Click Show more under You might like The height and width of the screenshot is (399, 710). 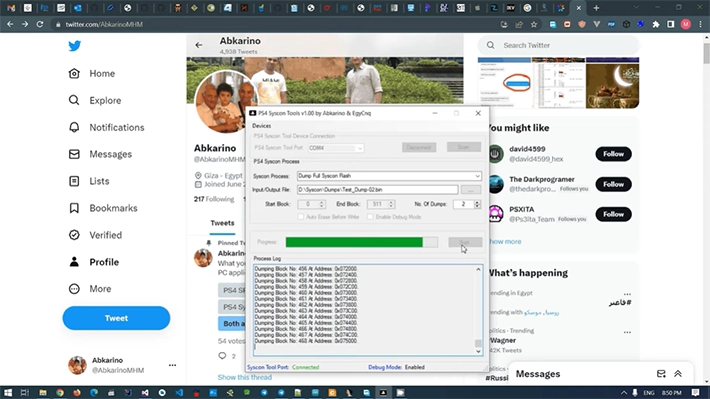click(505, 241)
